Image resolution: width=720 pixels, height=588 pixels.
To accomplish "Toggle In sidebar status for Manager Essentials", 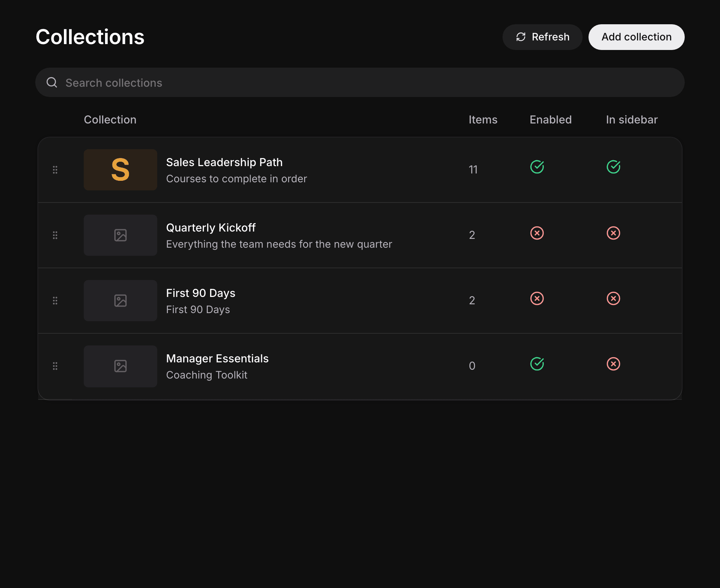I will 613,364.
